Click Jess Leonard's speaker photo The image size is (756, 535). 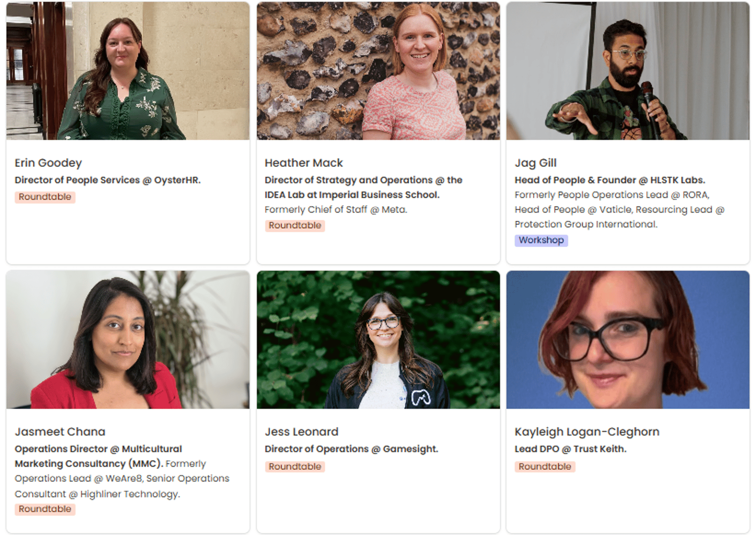click(378, 339)
